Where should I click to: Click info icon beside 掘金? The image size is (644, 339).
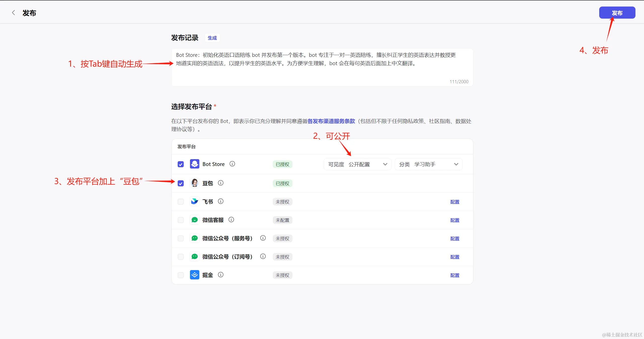coord(220,275)
